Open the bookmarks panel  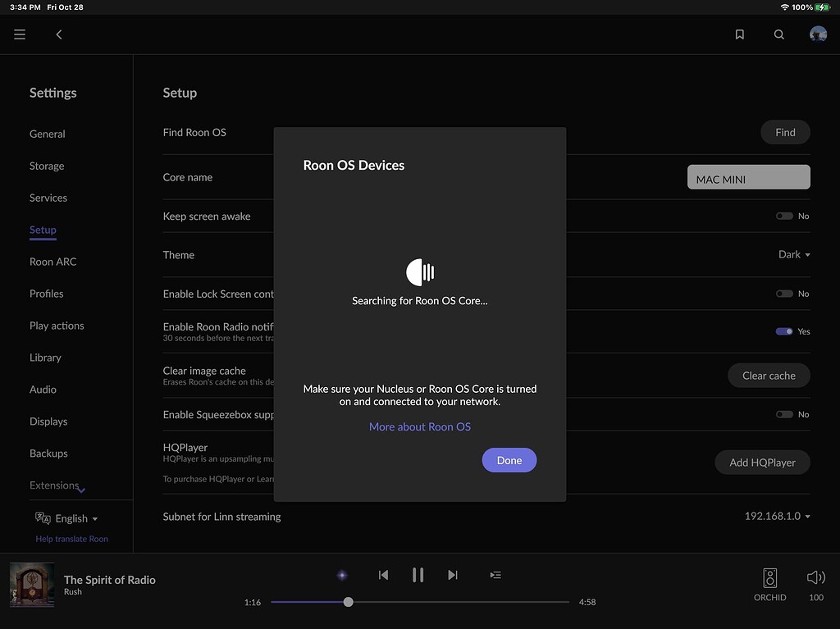[739, 34]
